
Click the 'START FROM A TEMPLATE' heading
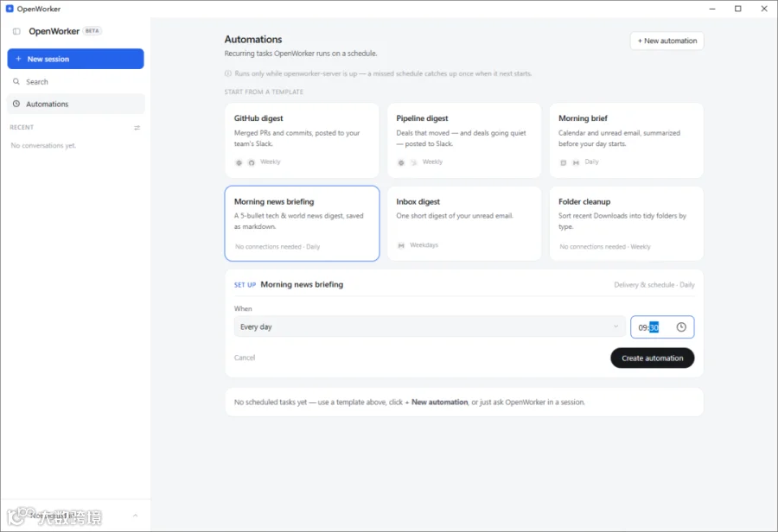[264, 92]
